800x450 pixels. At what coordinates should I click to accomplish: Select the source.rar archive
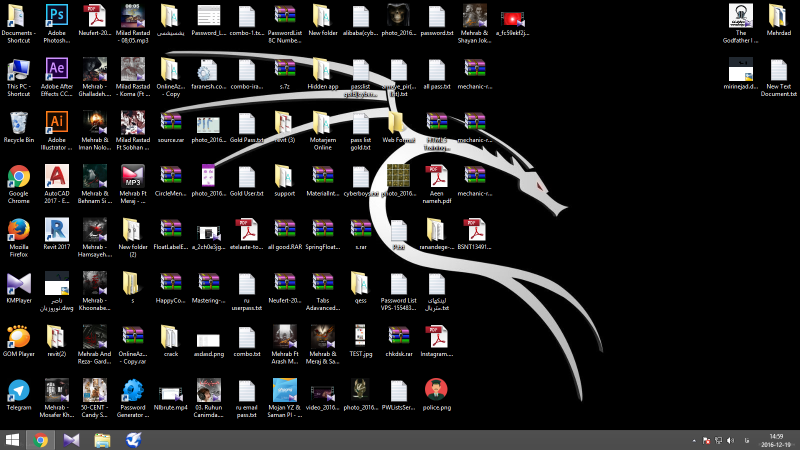click(170, 123)
